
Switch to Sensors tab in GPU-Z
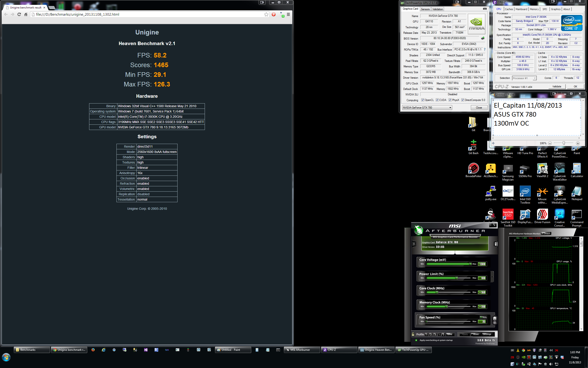click(425, 9)
